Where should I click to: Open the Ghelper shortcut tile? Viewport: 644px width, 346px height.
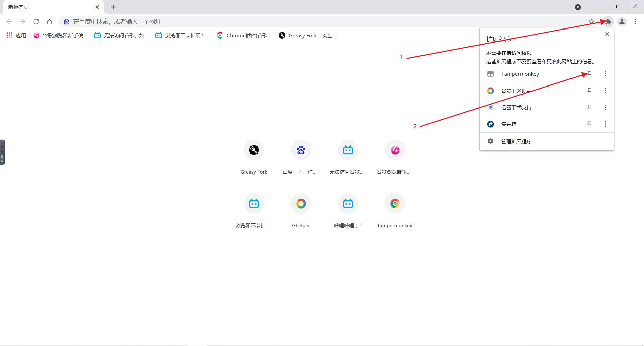coord(301,211)
